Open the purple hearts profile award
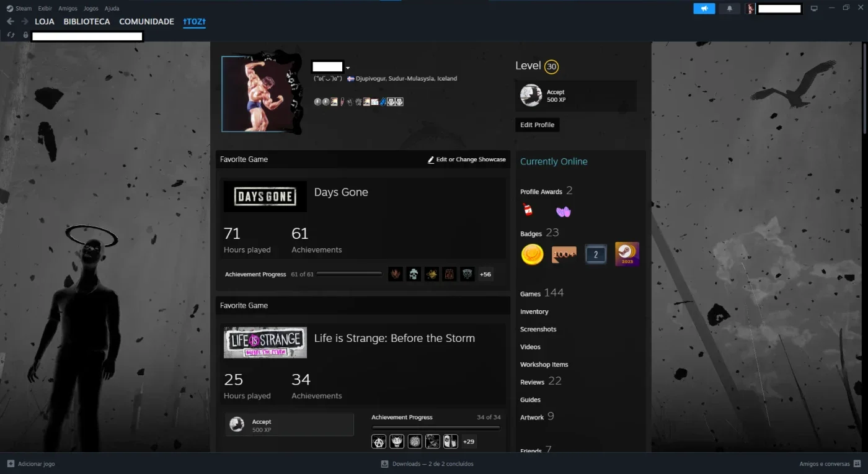This screenshot has width=868, height=474. pyautogui.click(x=563, y=212)
